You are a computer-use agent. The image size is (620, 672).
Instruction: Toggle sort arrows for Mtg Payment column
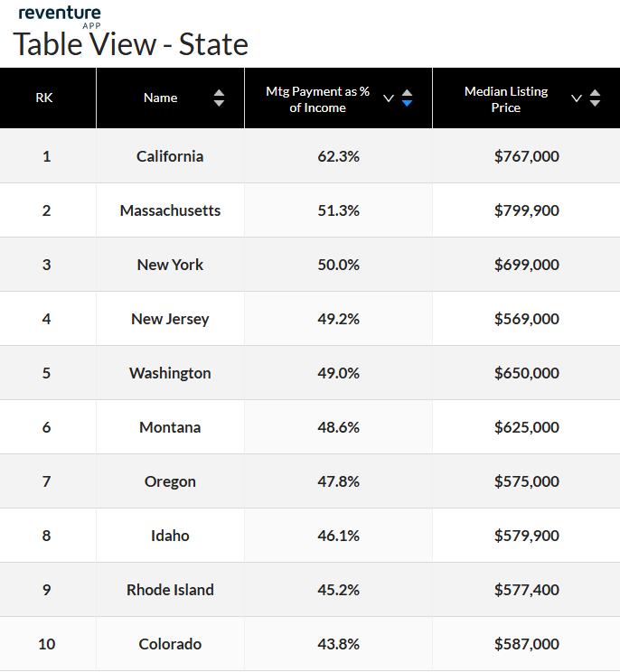point(407,98)
